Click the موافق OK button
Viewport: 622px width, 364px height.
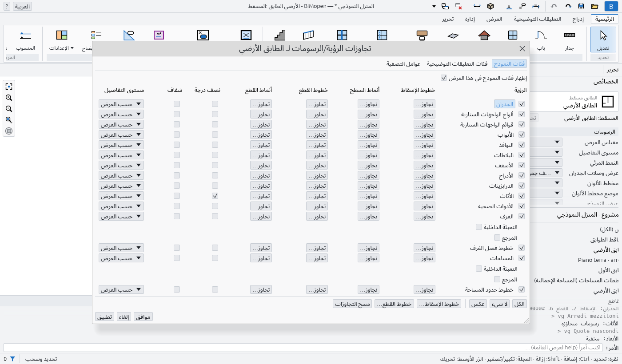pyautogui.click(x=144, y=317)
